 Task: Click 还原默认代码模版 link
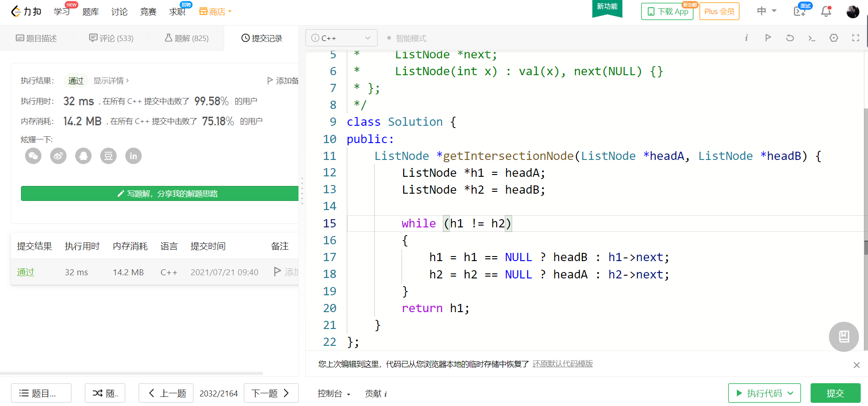click(x=563, y=364)
